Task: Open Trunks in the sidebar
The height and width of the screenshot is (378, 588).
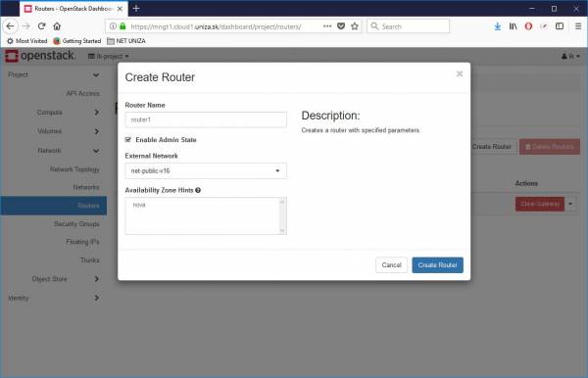Action: (90, 260)
